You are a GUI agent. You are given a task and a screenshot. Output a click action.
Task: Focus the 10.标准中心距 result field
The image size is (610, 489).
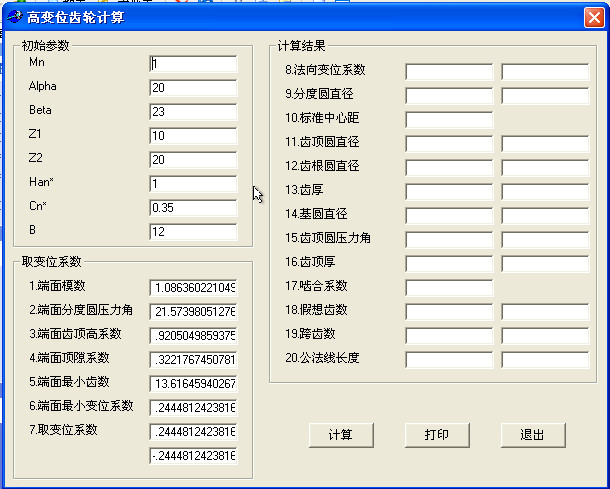point(449,120)
